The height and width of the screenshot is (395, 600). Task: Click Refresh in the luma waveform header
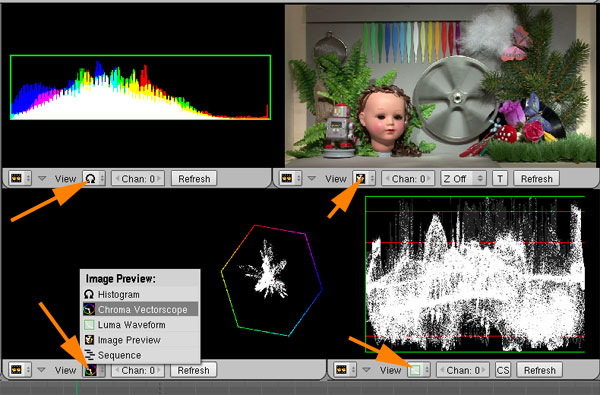click(540, 370)
